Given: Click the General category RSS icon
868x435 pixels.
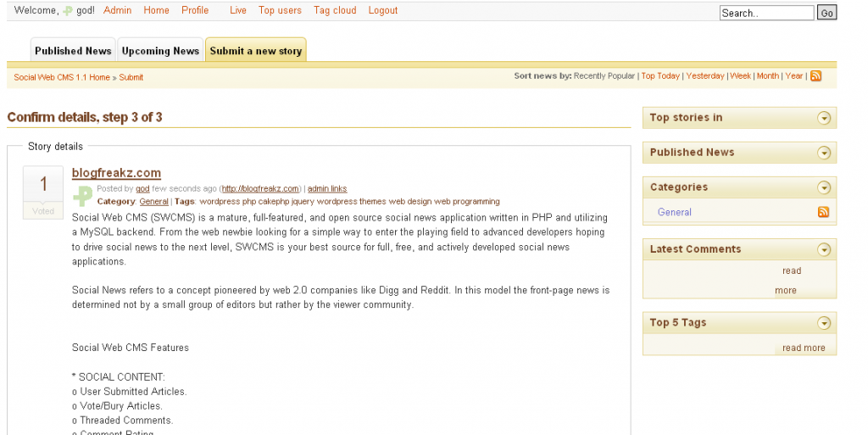Looking at the screenshot, I should click(x=823, y=212).
